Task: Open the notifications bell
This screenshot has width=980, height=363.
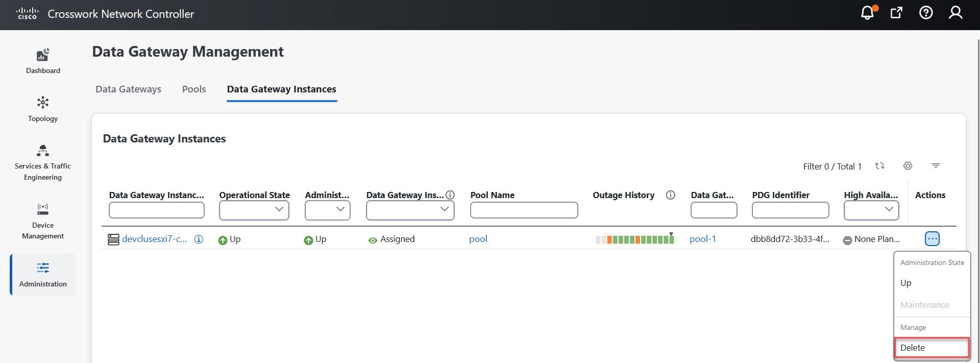Action: (x=867, y=13)
